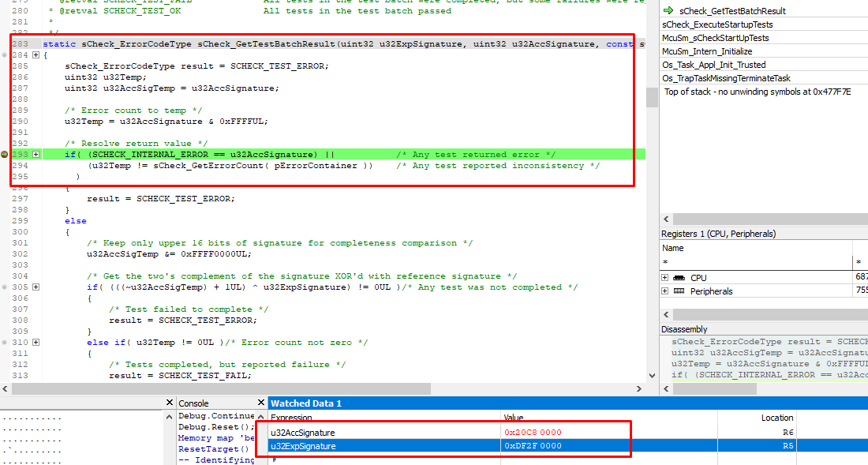Click the value 0xDF2F 0000
The height and width of the screenshot is (465, 868).
coord(533,445)
